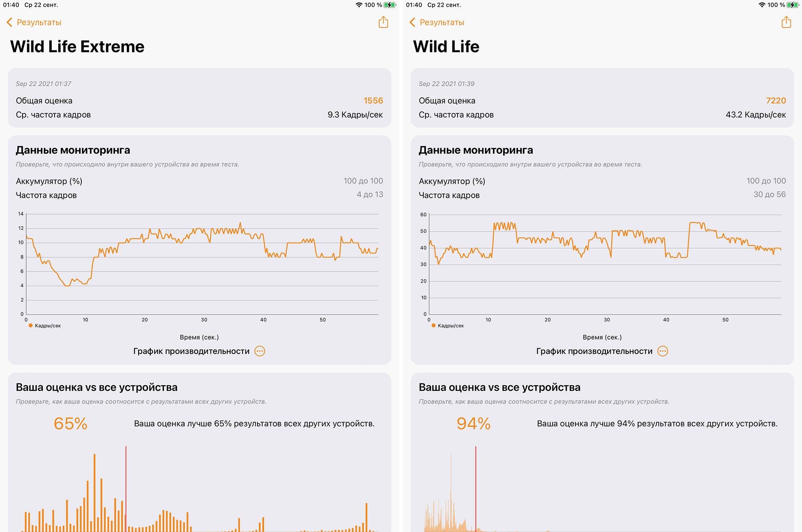The image size is (802, 532).
Task: Go back via left Результаты link
Action: (x=39, y=22)
